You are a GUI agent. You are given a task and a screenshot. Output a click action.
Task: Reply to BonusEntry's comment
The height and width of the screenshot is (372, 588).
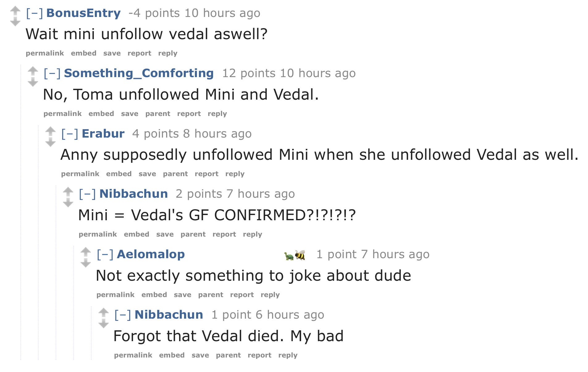[168, 53]
